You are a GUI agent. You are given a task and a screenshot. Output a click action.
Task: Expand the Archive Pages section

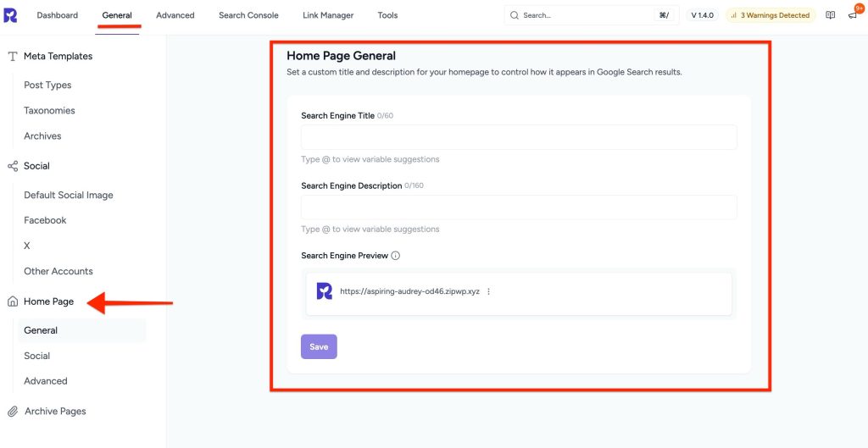pos(55,412)
